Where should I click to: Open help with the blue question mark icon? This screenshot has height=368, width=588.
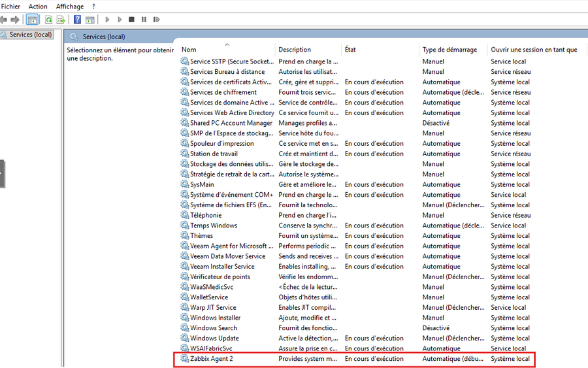[x=77, y=20]
